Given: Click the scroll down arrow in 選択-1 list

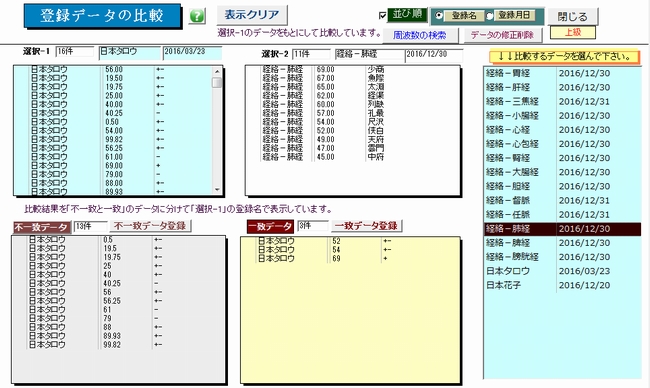Looking at the screenshot, I should pyautogui.click(x=217, y=189).
